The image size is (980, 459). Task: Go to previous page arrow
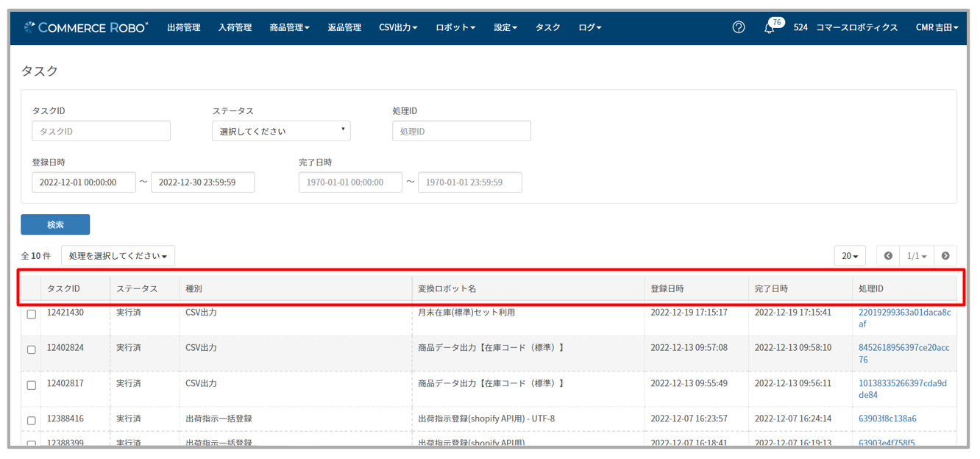(x=888, y=256)
